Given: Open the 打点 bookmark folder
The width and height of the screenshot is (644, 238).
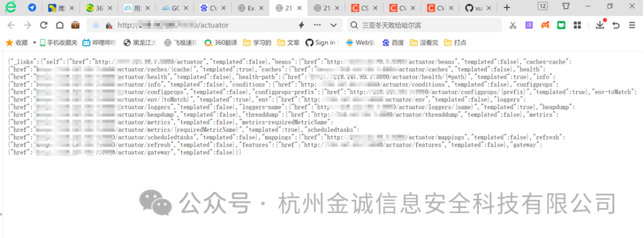Looking at the screenshot, I should pyautogui.click(x=455, y=42).
